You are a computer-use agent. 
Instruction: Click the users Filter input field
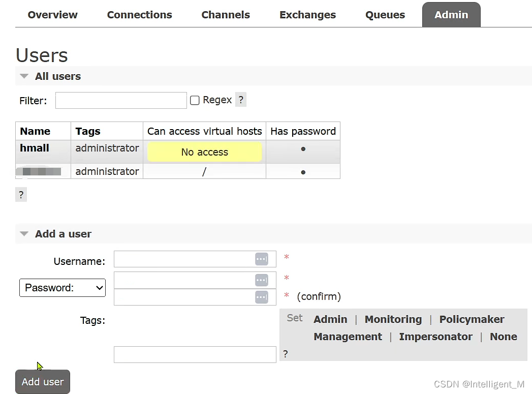coord(121,100)
